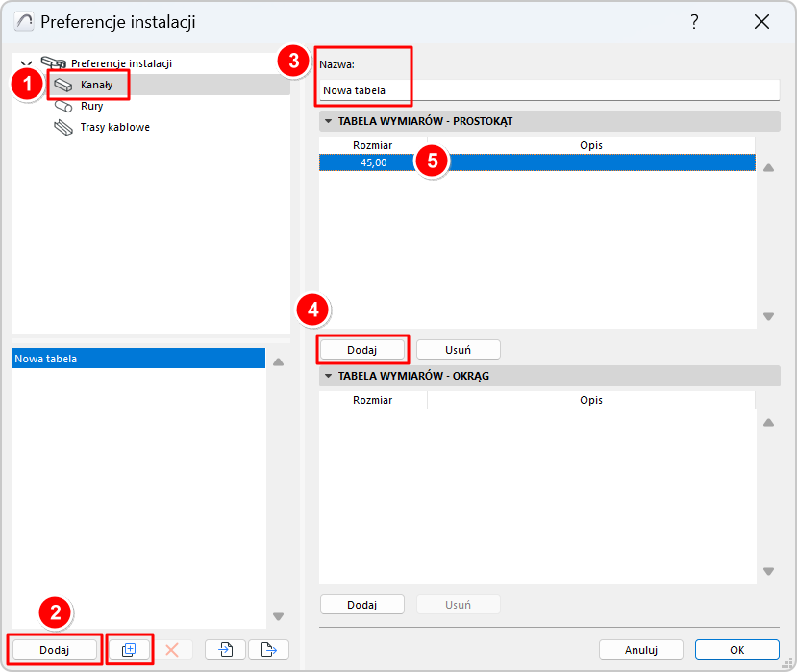Import table using arrow-in icon

226,650
